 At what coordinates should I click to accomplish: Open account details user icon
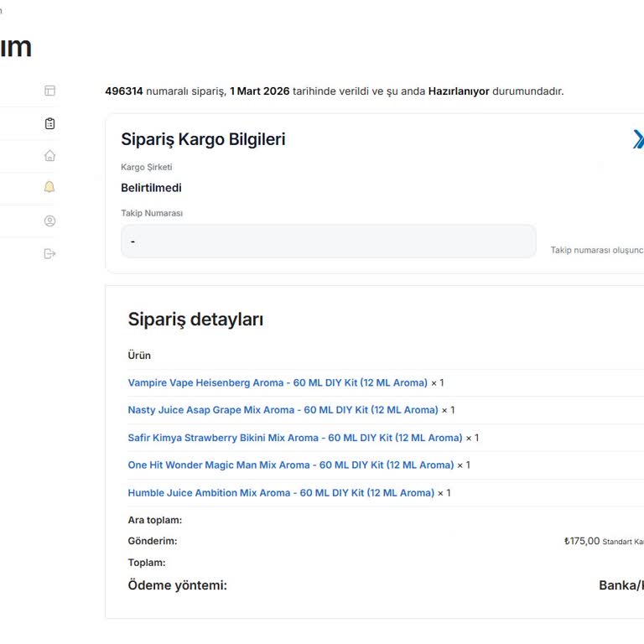[x=49, y=221]
